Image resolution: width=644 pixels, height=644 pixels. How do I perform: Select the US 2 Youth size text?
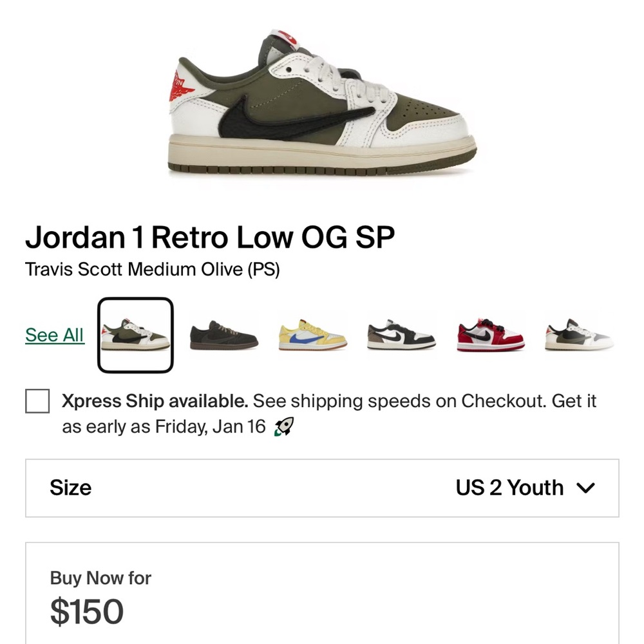pyautogui.click(x=511, y=488)
